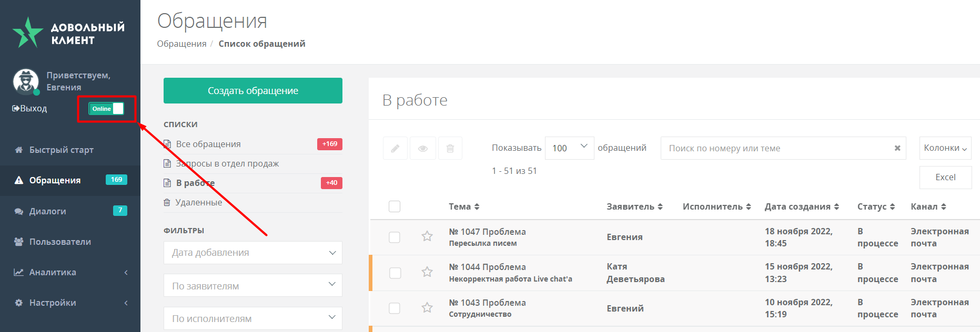The width and height of the screenshot is (980, 332).
Task: Click the warning triangle icon beside Обращения
Action: pyautogui.click(x=19, y=180)
